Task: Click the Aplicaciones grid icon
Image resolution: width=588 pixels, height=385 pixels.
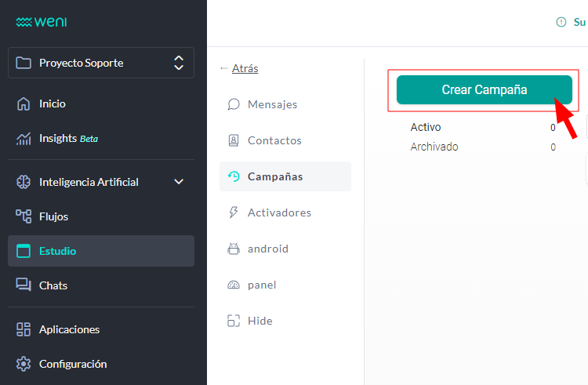Action: 24,329
